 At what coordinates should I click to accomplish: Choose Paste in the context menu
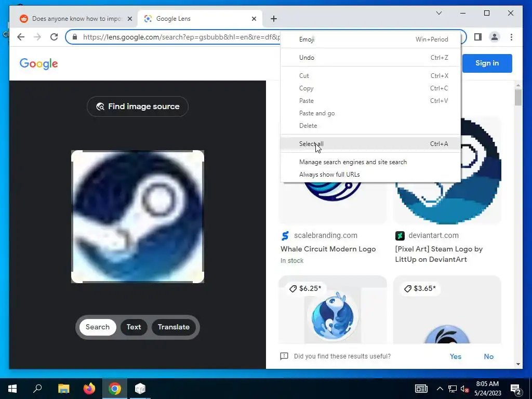370,101
